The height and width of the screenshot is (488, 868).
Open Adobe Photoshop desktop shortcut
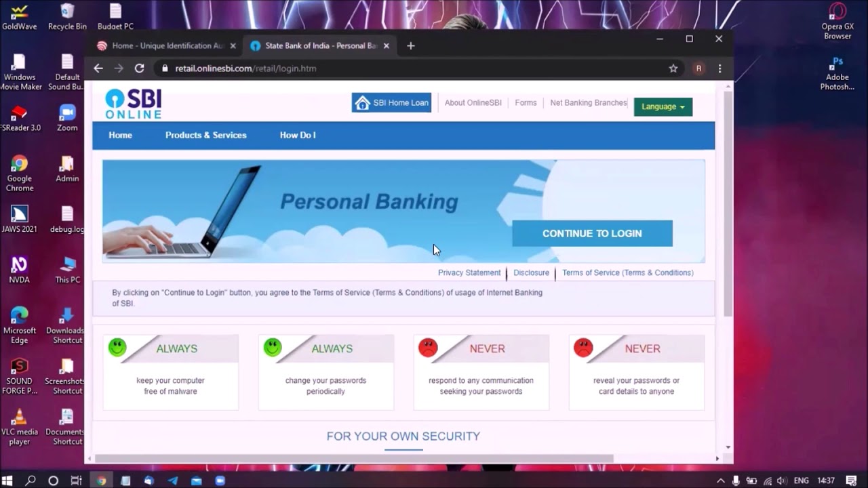point(837,73)
